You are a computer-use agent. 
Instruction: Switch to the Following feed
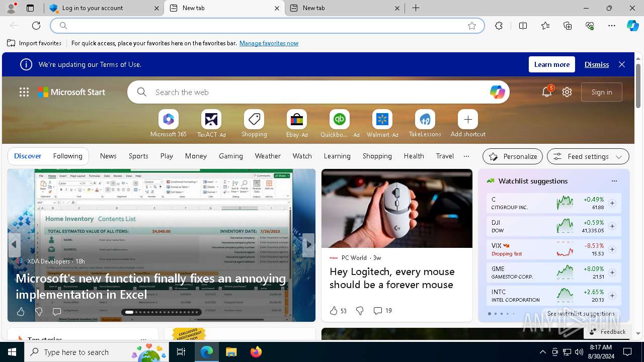[x=67, y=156]
